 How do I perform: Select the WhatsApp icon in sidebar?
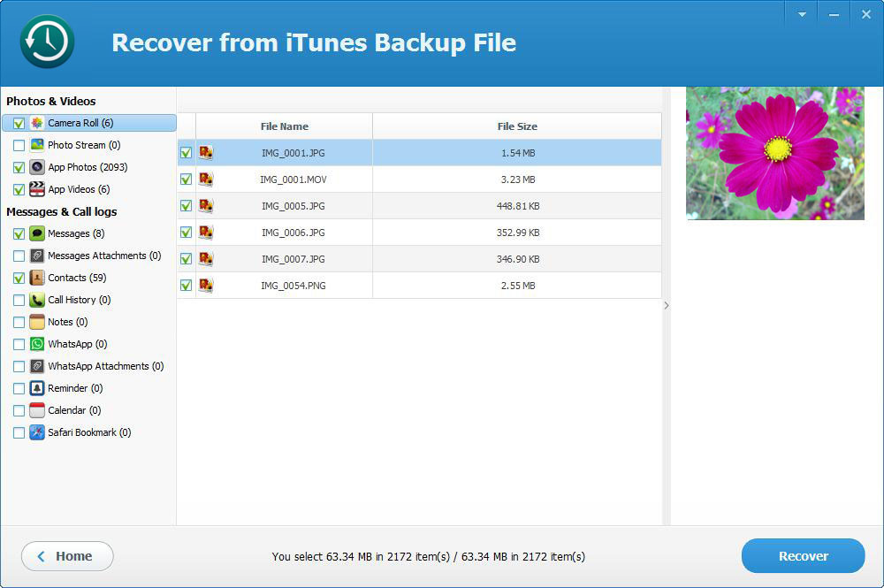[x=37, y=344]
